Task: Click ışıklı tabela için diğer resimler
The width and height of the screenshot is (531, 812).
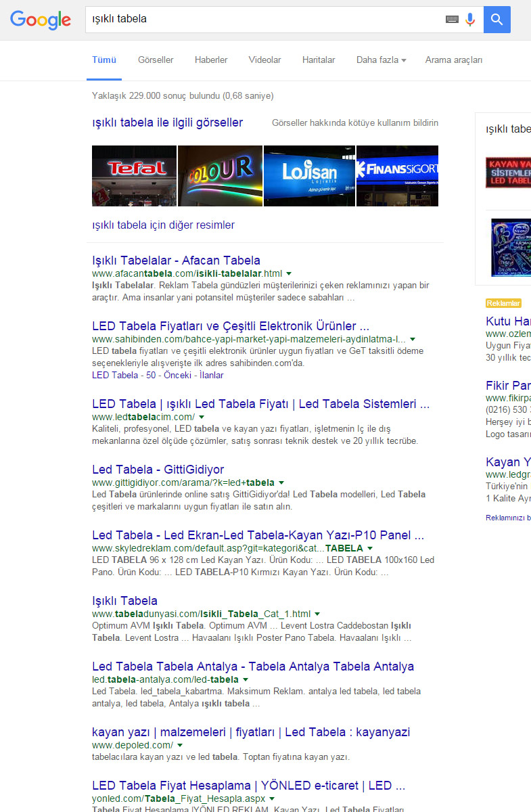Action: click(x=163, y=225)
